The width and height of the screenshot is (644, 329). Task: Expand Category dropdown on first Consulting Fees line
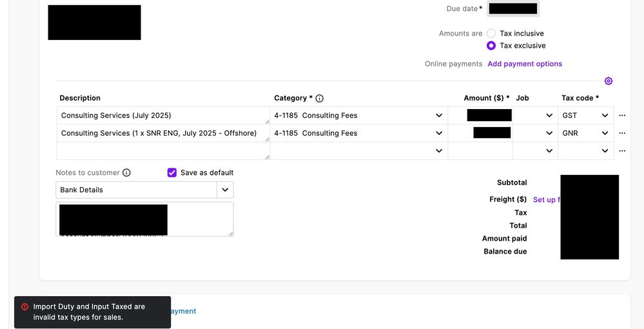(x=439, y=115)
